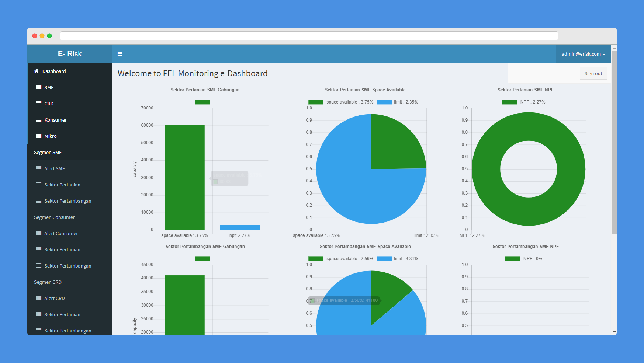The width and height of the screenshot is (644, 363).
Task: Click the hamburger sidebar toggle icon
Action: pos(120,54)
